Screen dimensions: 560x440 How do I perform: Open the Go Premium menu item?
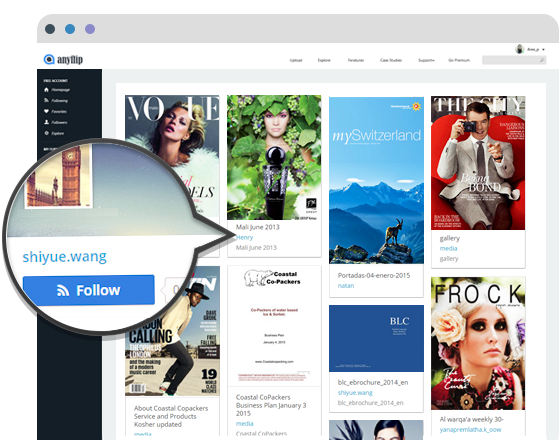(x=459, y=60)
